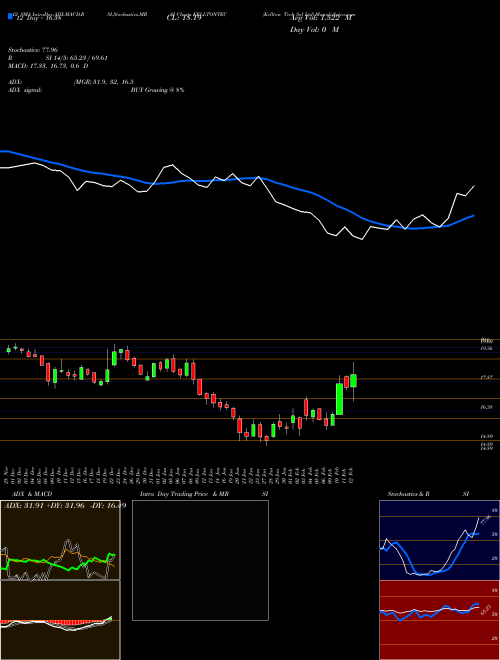The width and height of the screenshot is (500, 660).
Task: Click the ADX (MGR) 31.9, 32, 16.3 values
Action: click(x=104, y=82)
